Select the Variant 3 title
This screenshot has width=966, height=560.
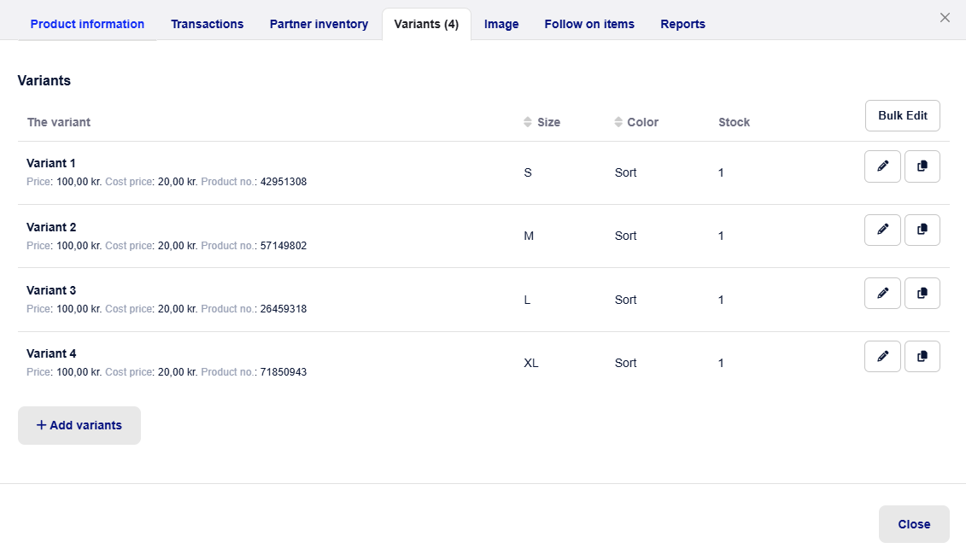click(51, 290)
